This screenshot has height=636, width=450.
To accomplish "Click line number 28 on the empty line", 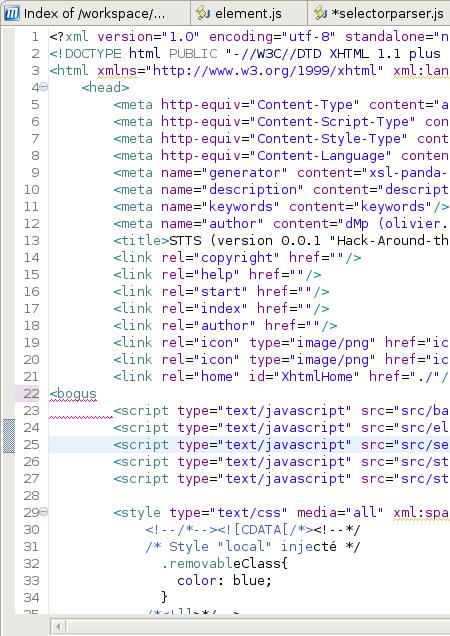I will 31,496.
